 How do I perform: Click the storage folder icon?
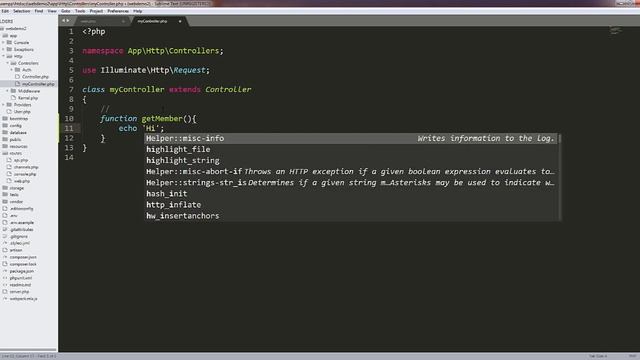pos(5,188)
